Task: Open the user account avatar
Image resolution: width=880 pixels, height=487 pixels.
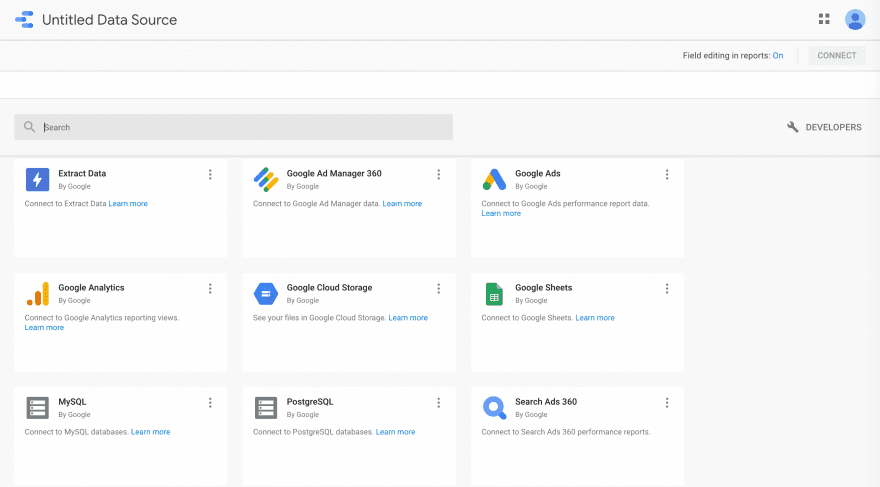Action: (855, 20)
